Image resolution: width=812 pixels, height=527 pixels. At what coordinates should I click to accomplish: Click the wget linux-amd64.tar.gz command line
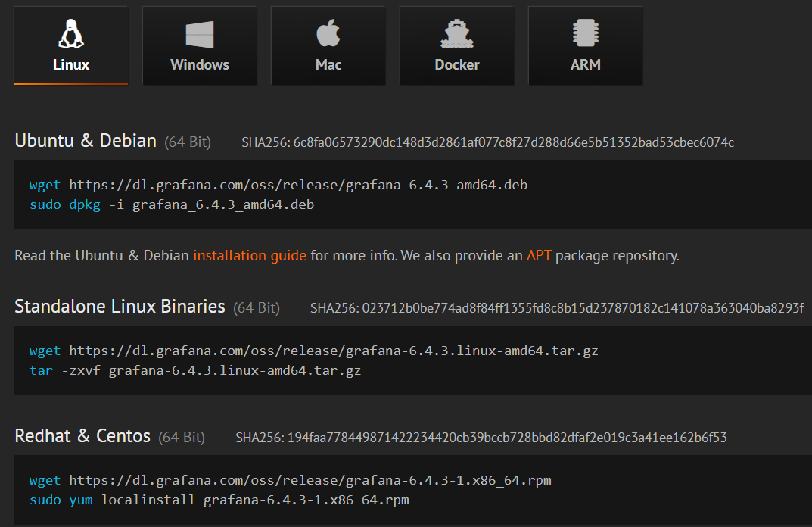point(313,351)
